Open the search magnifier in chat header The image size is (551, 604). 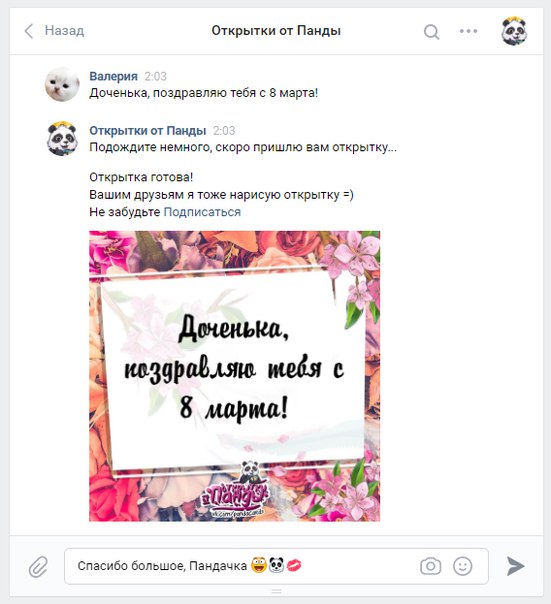[431, 32]
